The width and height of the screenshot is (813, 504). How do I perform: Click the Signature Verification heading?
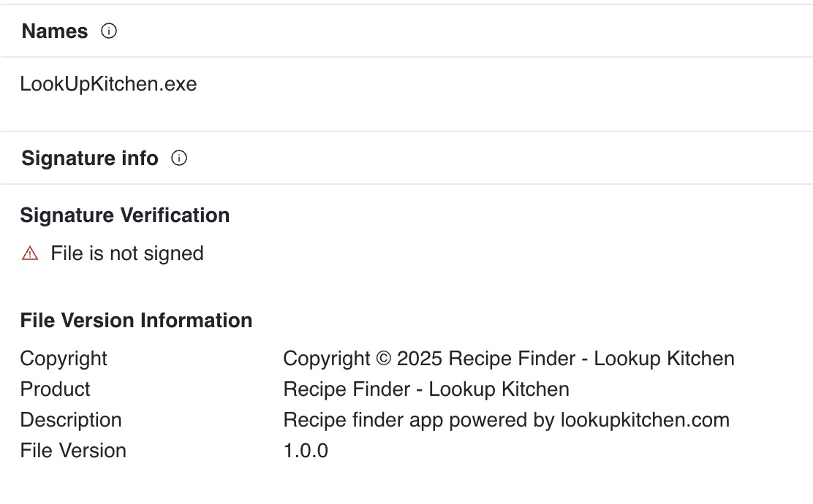point(125,215)
